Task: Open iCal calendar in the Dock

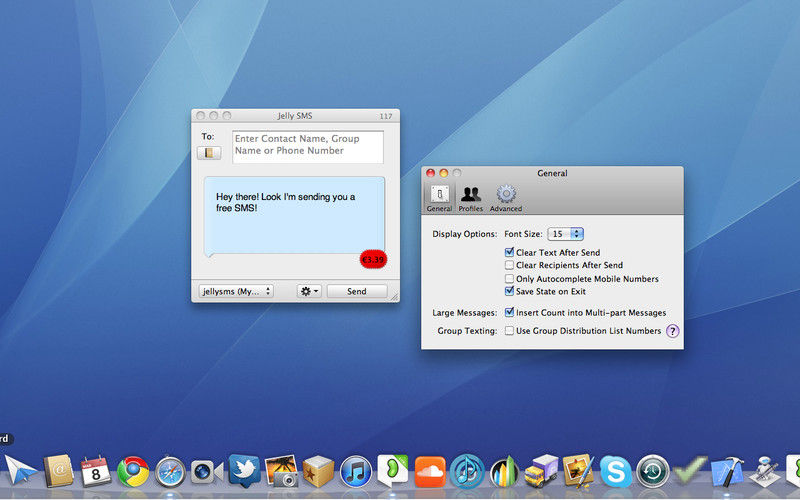Action: click(95, 471)
